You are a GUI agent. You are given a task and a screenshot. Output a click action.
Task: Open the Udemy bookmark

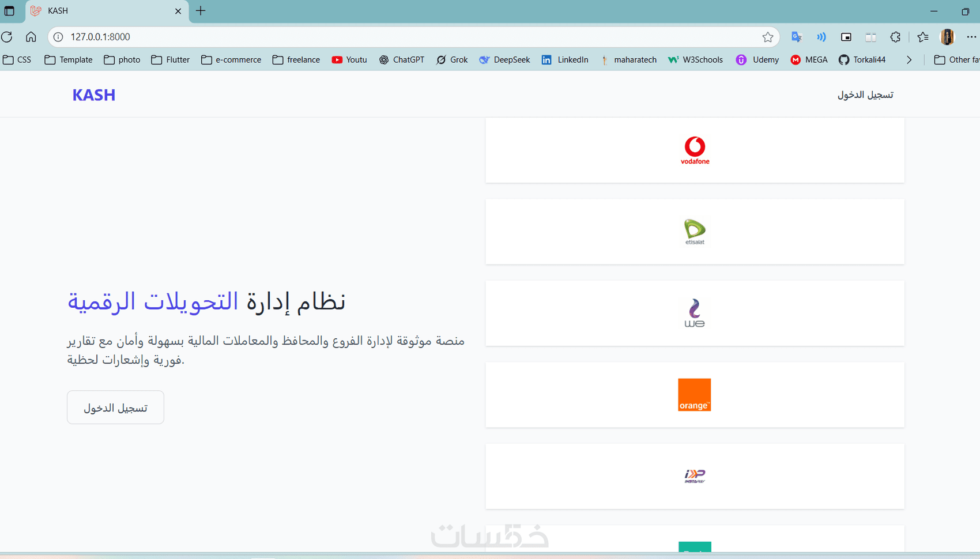tap(757, 60)
